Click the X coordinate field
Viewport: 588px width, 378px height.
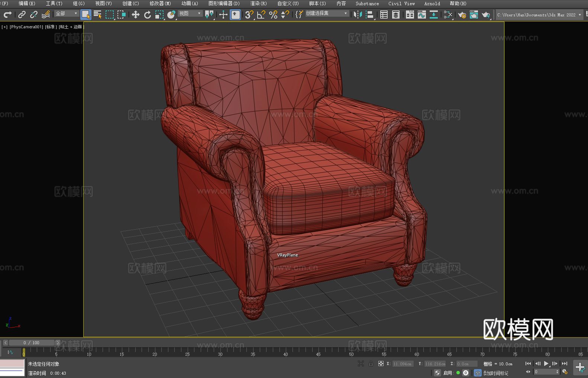[x=403, y=364]
